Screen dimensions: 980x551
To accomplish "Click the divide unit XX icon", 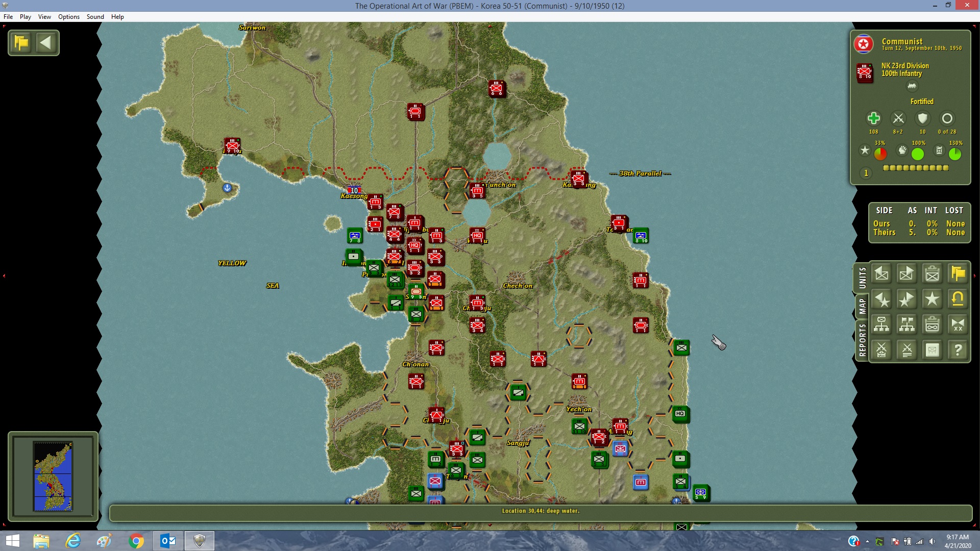I will tap(958, 324).
